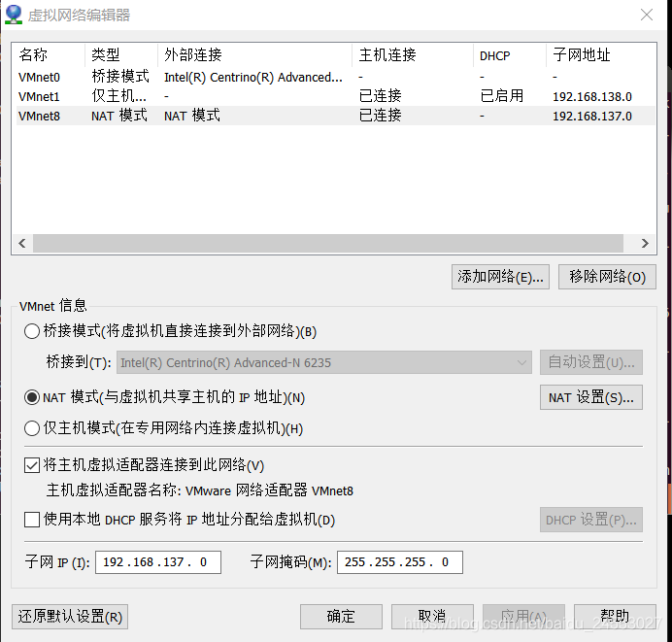Screen dimensions: 672x642
Task: Click the 已连接 cell in VMnet1 row
Action: [x=380, y=96]
